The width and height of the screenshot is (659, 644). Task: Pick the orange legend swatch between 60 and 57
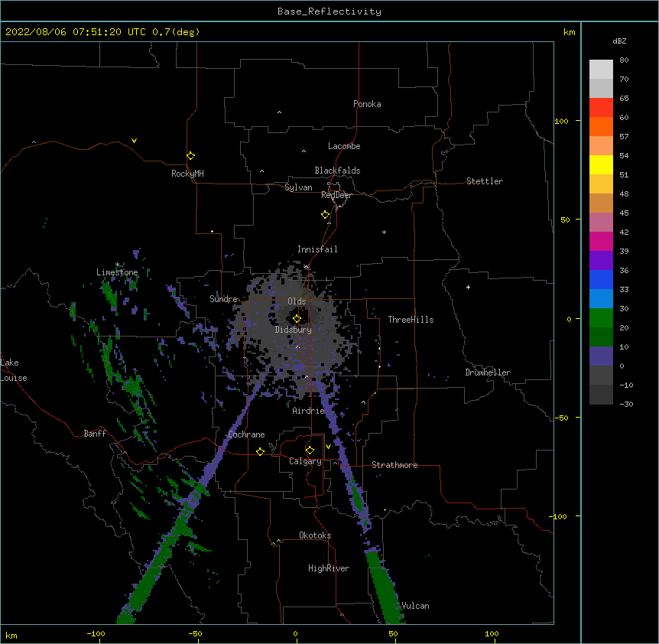point(601,126)
